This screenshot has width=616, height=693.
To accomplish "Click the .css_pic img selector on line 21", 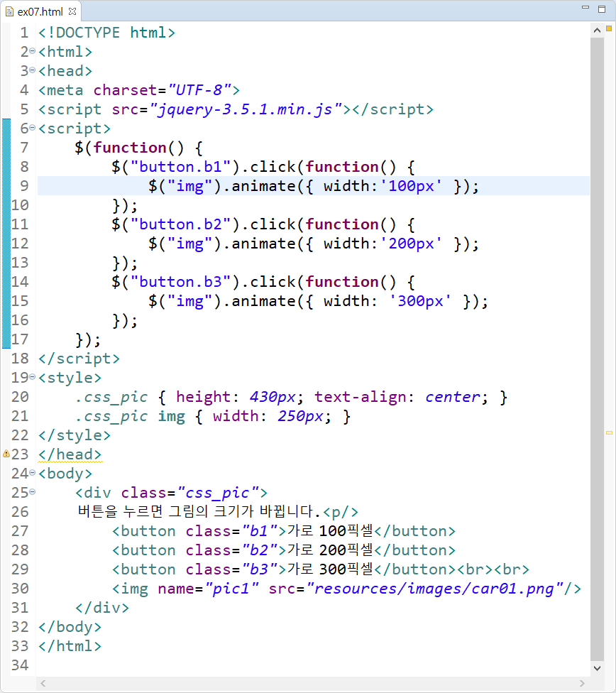I will pyautogui.click(x=130, y=416).
